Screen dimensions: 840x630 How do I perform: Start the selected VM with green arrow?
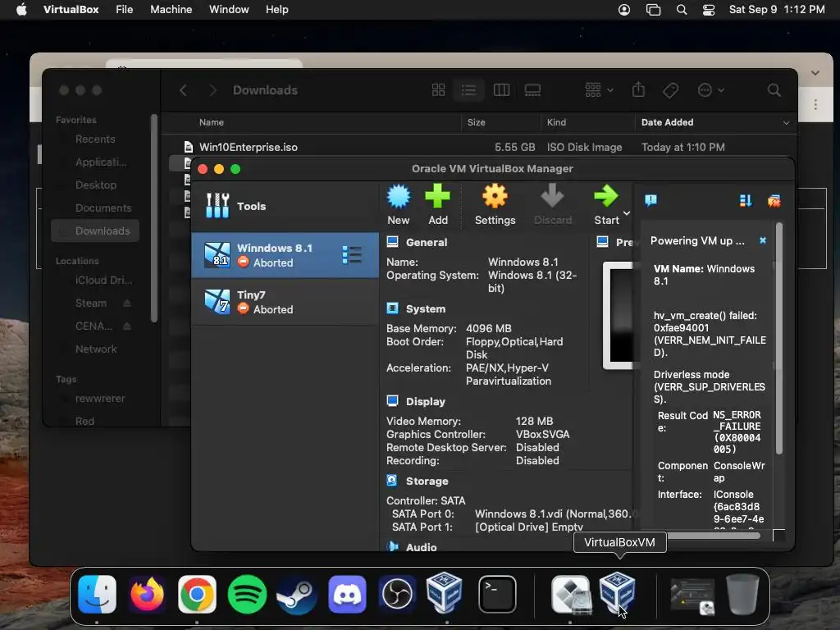click(606, 196)
